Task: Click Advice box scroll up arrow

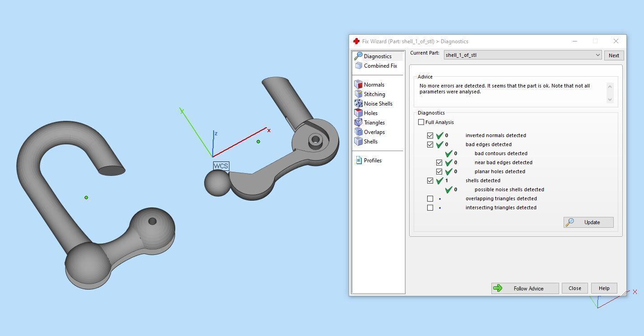Action: 610,87
